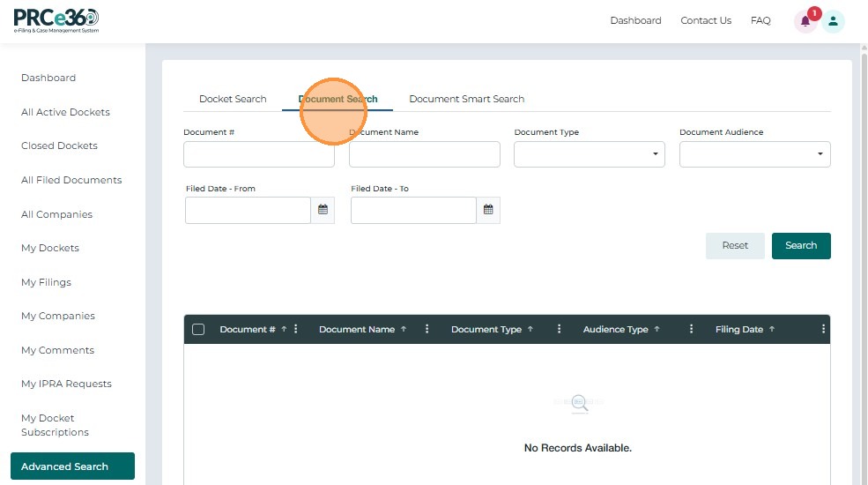The height and width of the screenshot is (485, 868).
Task: Sort by Document # arrow
Action: click(x=284, y=329)
